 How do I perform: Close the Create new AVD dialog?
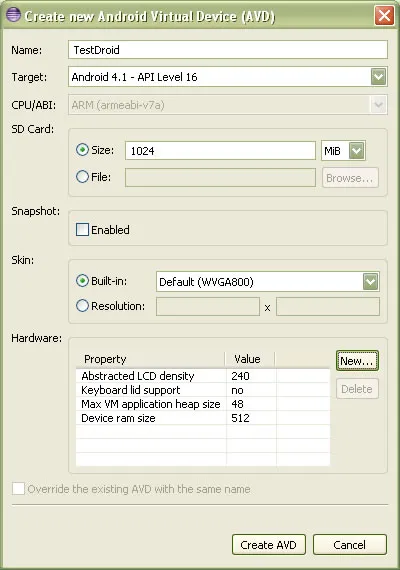[384, 16]
